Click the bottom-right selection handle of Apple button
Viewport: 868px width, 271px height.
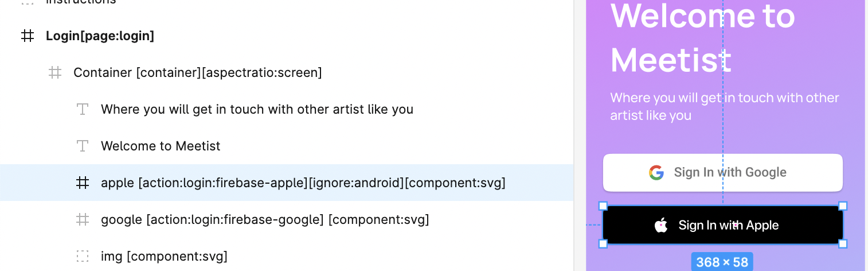[843, 244]
